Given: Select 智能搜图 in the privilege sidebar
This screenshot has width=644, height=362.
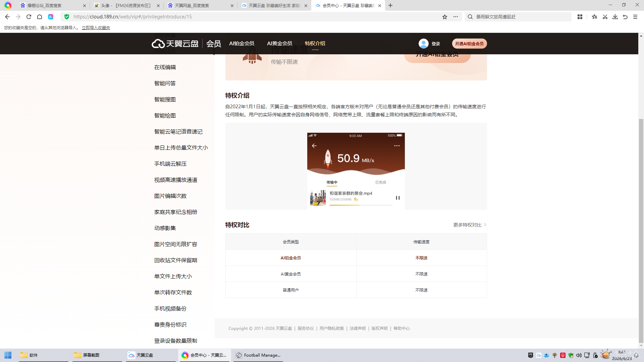Looking at the screenshot, I should click(x=165, y=100).
